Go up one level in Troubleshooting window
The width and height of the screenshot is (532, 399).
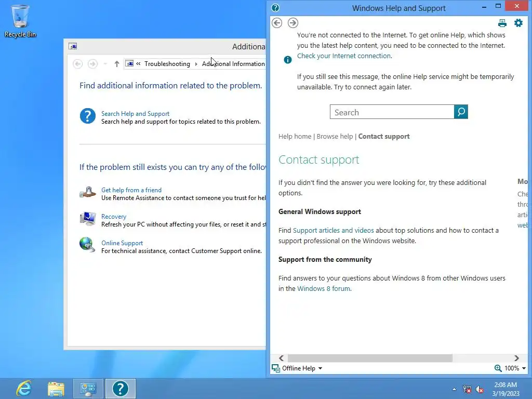pos(117,64)
